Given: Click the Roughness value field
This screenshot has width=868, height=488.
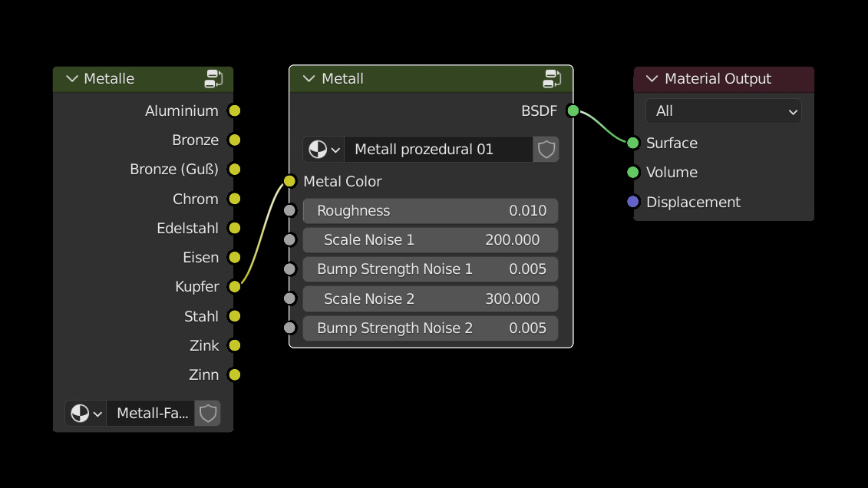Looking at the screenshot, I should click(x=430, y=211).
